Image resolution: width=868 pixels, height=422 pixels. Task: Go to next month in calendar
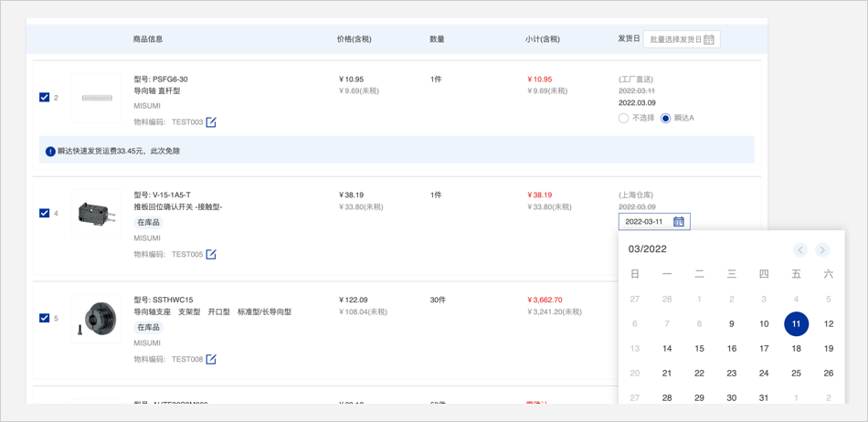(x=822, y=250)
